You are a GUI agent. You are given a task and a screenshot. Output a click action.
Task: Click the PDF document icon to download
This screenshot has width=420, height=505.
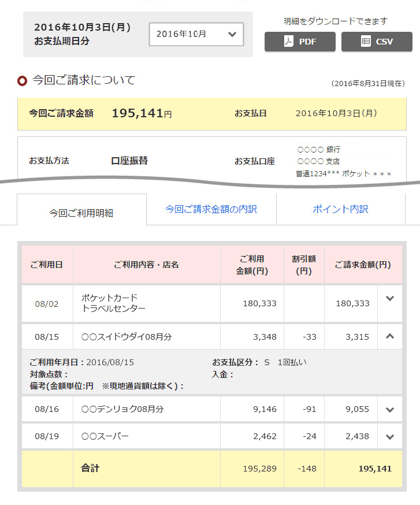(x=288, y=42)
